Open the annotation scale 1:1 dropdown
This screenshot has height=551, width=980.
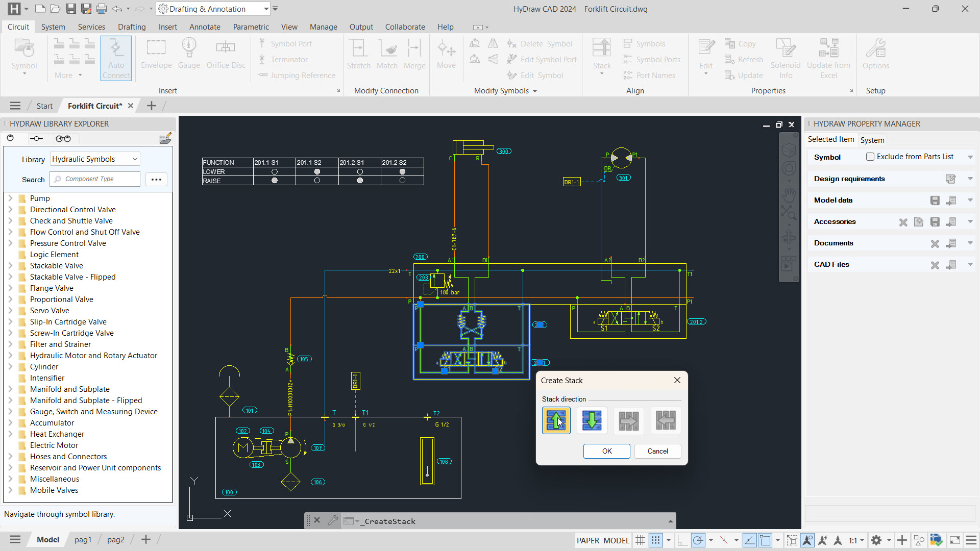pyautogui.click(x=857, y=540)
